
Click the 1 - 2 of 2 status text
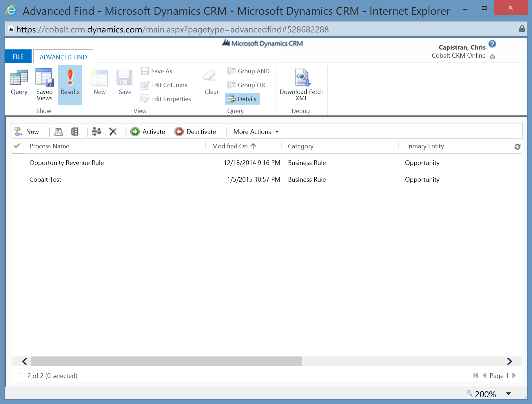(48, 376)
